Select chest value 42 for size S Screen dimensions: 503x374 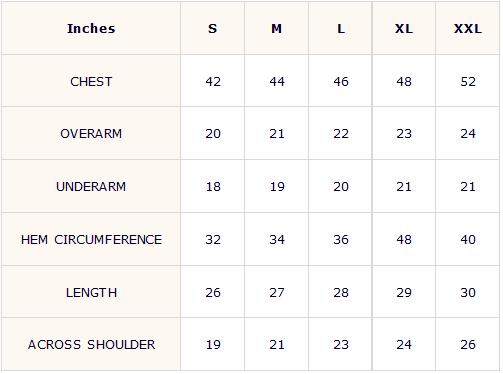click(213, 82)
